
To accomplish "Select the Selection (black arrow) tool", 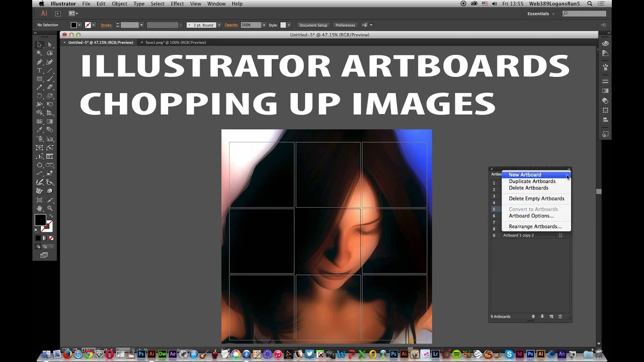I will click(x=39, y=45).
